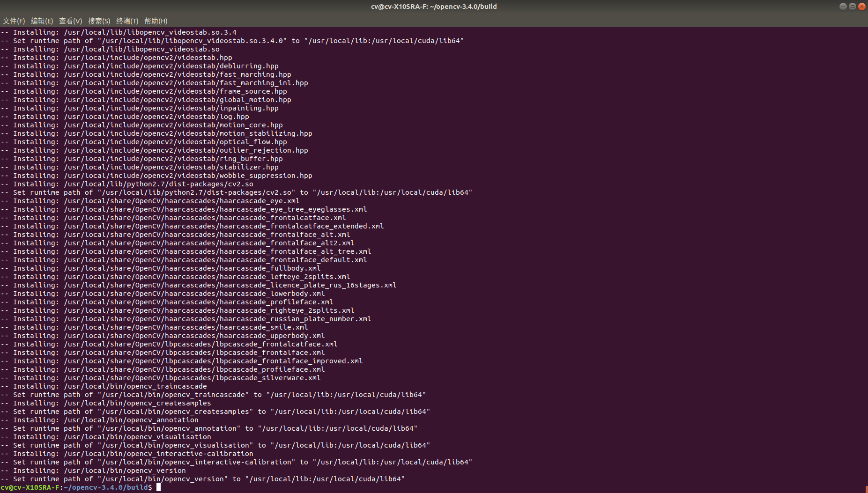Click the motion_stabilizing.hpp install line
Viewport: 868px width, 493px height.
156,133
